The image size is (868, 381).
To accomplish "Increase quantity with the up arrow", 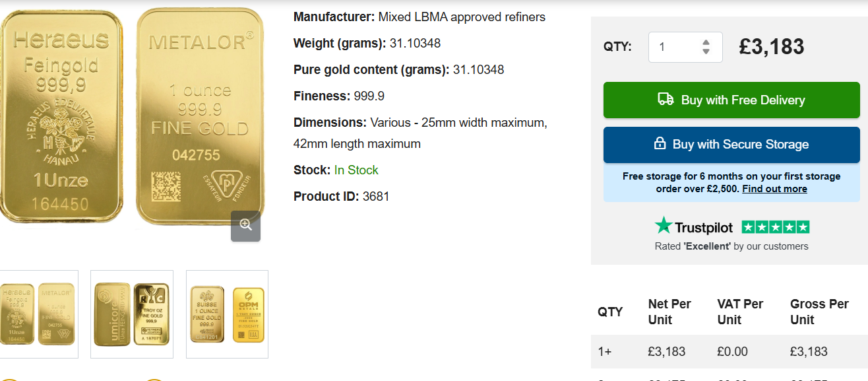I will tap(706, 42).
